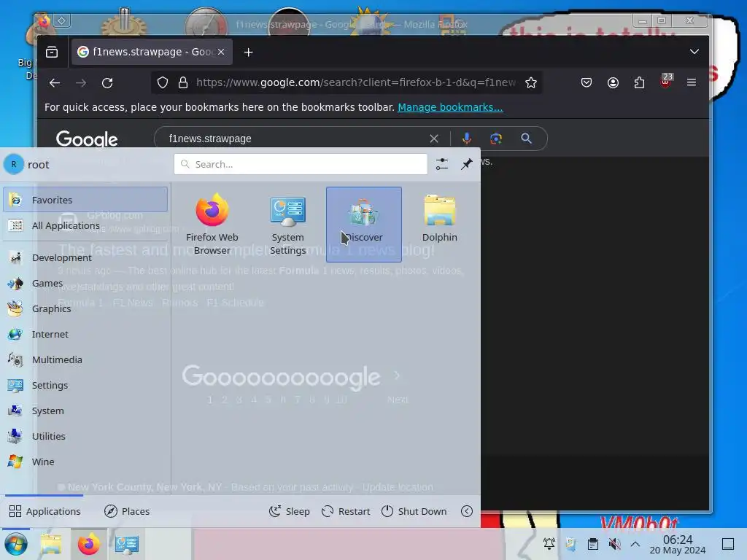Viewport: 747px width, 560px height.
Task: Open notifications bell in system tray
Action: pos(549,543)
